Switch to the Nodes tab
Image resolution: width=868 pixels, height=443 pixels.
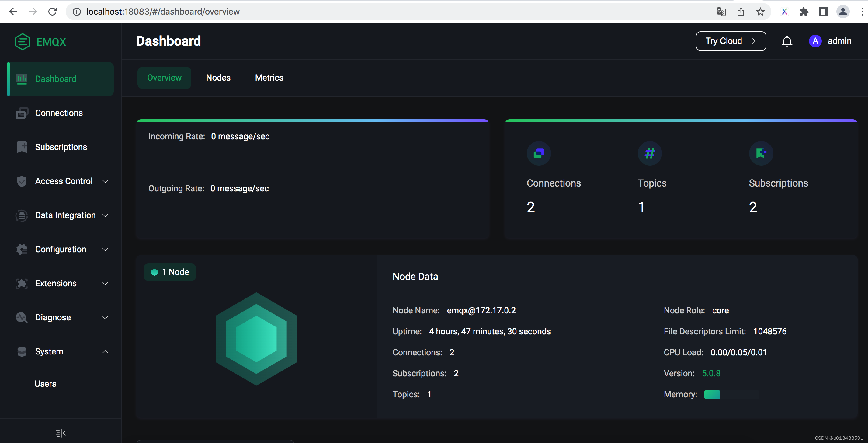coord(218,78)
